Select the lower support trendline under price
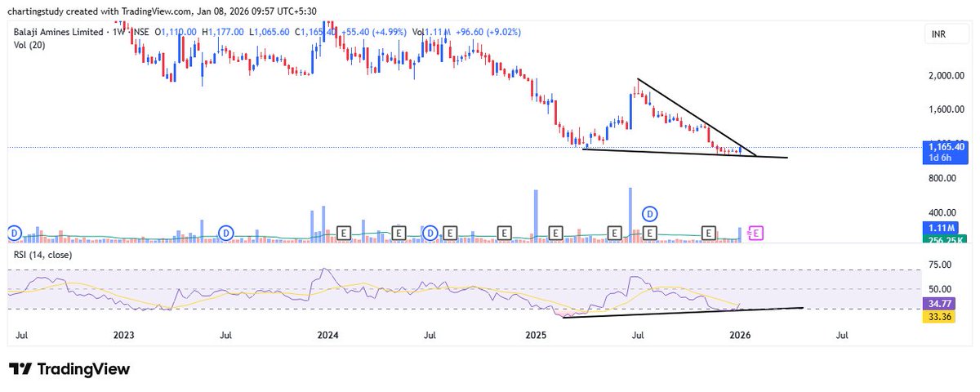Screen dimensions: 980x392 tap(686, 153)
